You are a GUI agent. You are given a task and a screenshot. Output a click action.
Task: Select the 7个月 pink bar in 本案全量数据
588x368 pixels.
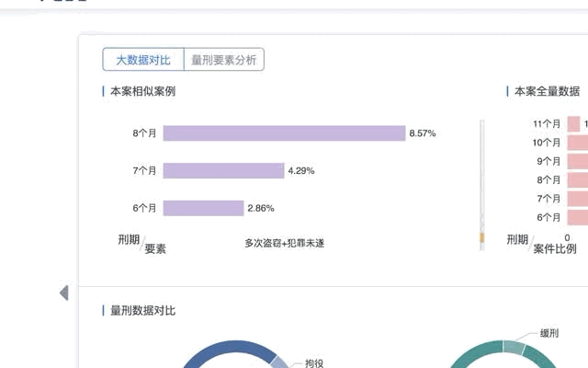point(578,199)
